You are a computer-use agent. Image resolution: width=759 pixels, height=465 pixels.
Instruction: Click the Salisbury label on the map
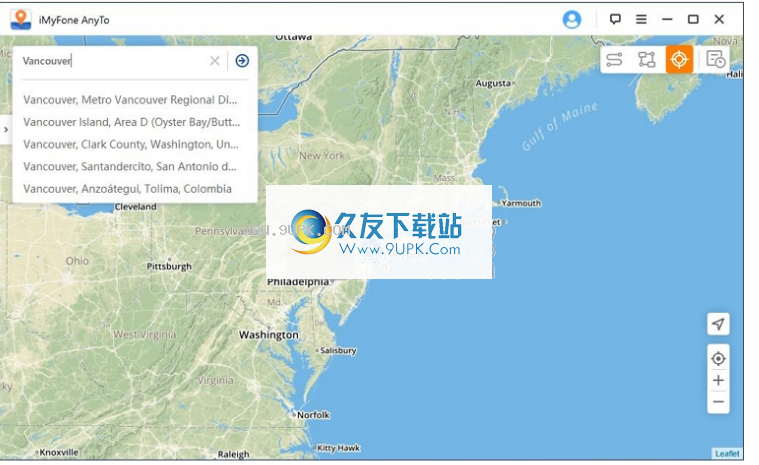point(338,350)
